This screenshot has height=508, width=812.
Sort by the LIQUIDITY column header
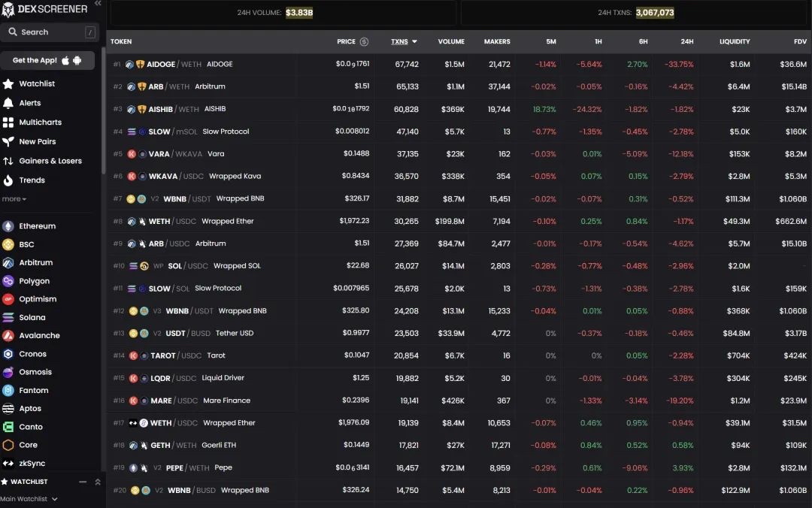click(x=734, y=42)
